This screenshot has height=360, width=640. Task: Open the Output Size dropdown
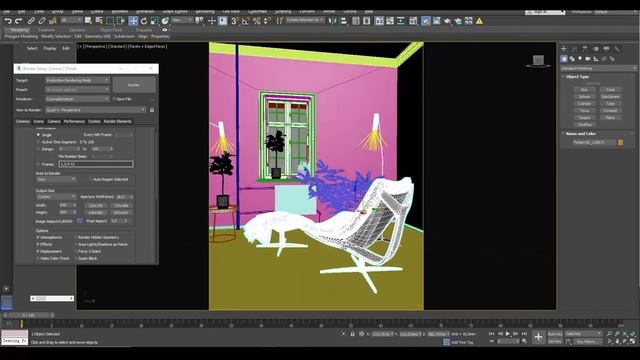tap(56, 197)
